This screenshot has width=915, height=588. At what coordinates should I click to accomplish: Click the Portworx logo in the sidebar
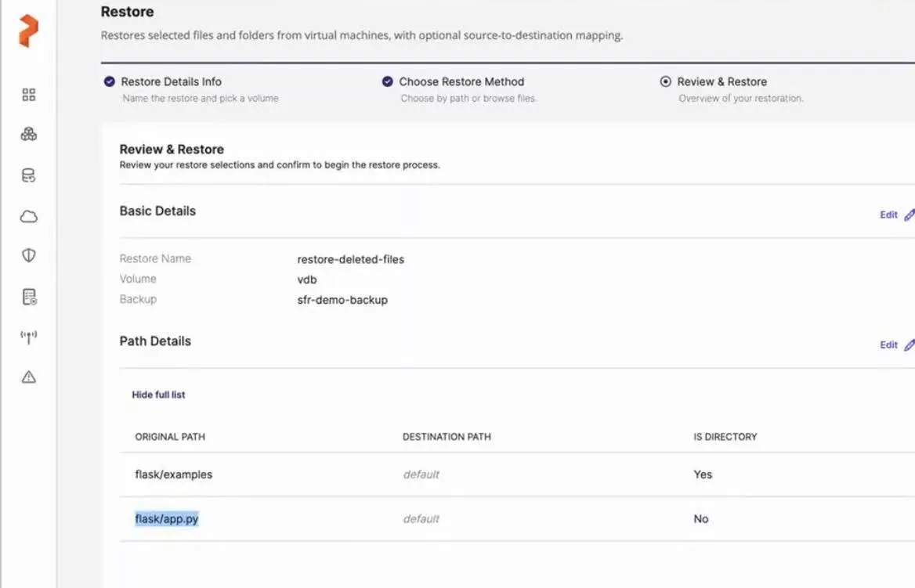(x=28, y=31)
